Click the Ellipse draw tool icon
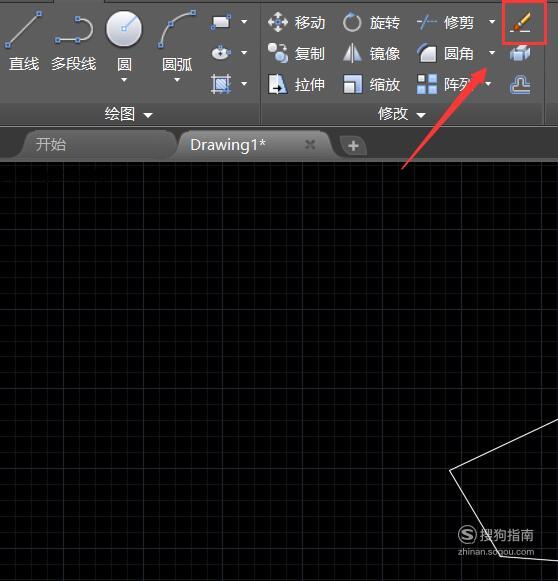This screenshot has width=558, height=581. pyautogui.click(x=221, y=53)
